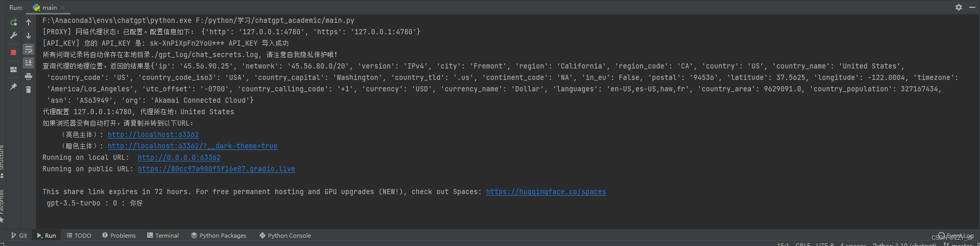The height and width of the screenshot is (246, 980).
Task: Stop the running process with the red square
Action: [x=13, y=52]
